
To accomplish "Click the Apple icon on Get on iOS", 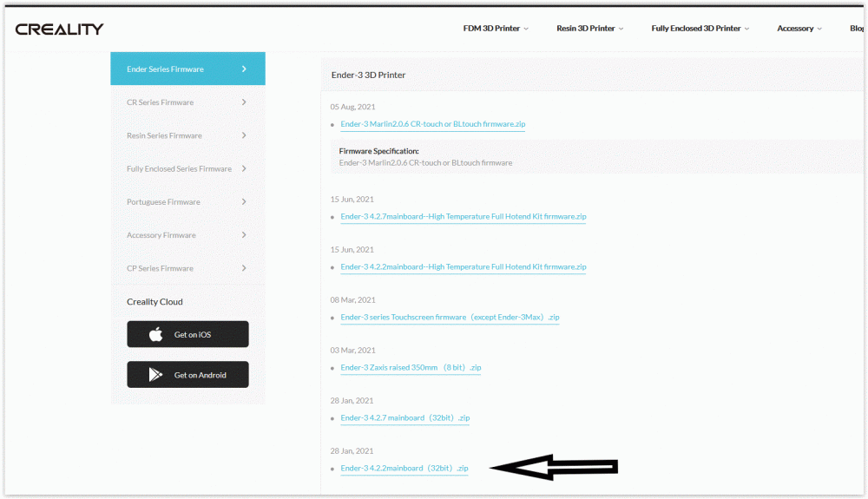I will (156, 334).
